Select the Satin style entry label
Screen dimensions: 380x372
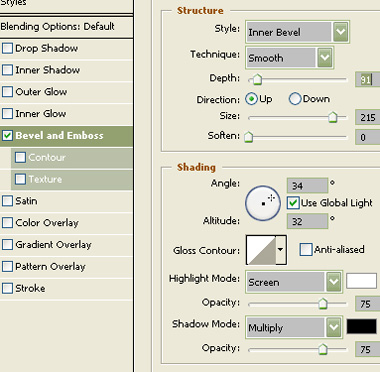click(x=26, y=201)
